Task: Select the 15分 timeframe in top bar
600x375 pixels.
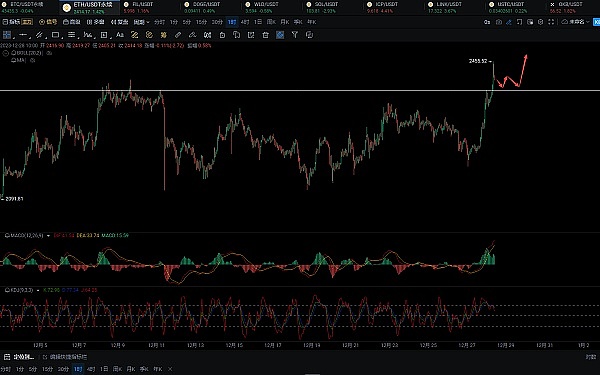Action: [x=201, y=22]
